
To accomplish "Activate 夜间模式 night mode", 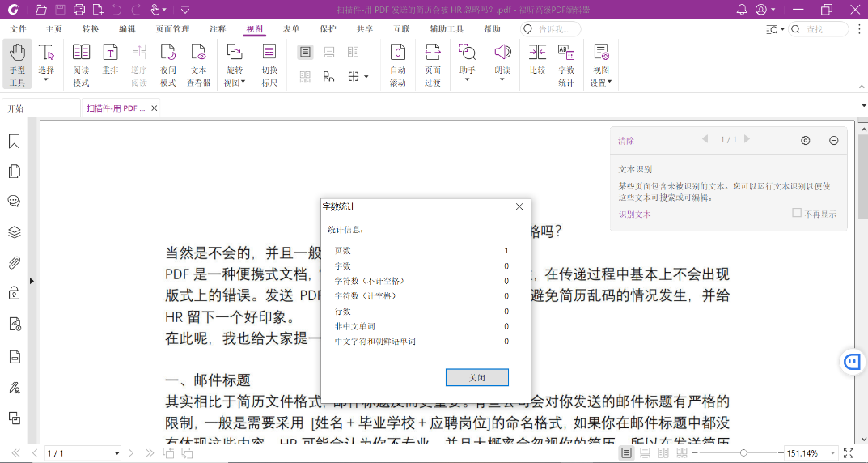I will [167, 64].
